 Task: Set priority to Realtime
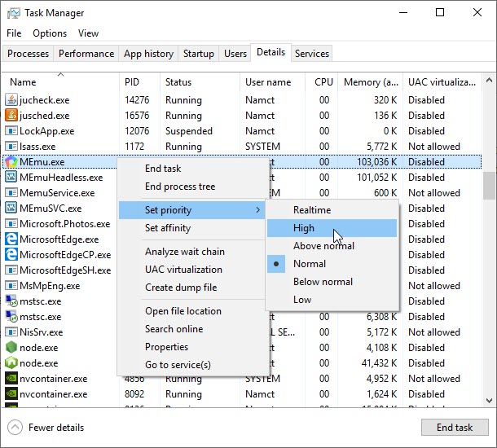pos(332,209)
